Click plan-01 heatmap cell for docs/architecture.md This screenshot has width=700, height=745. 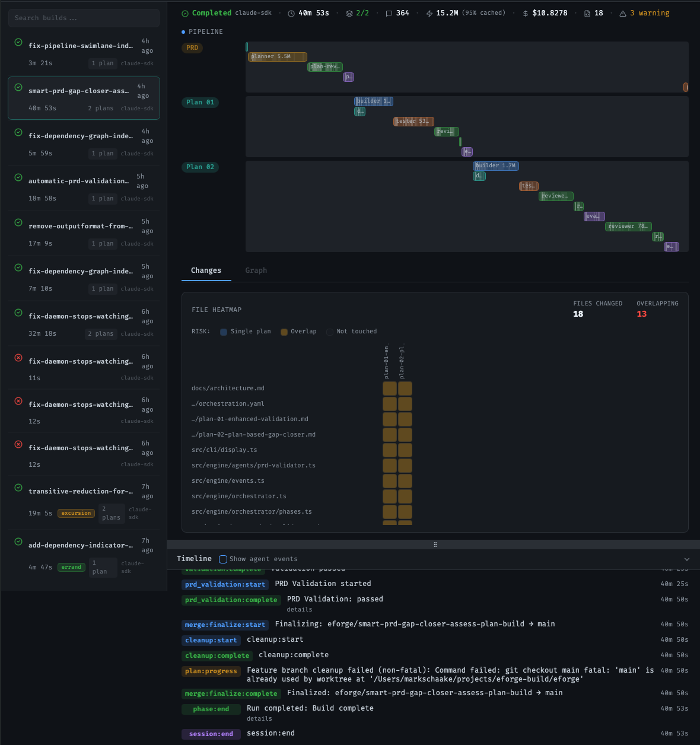click(x=390, y=389)
